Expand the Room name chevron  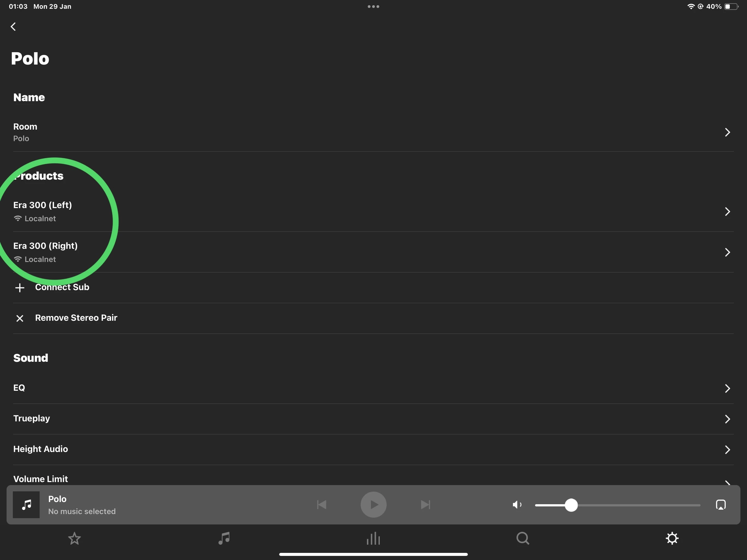[x=727, y=132]
